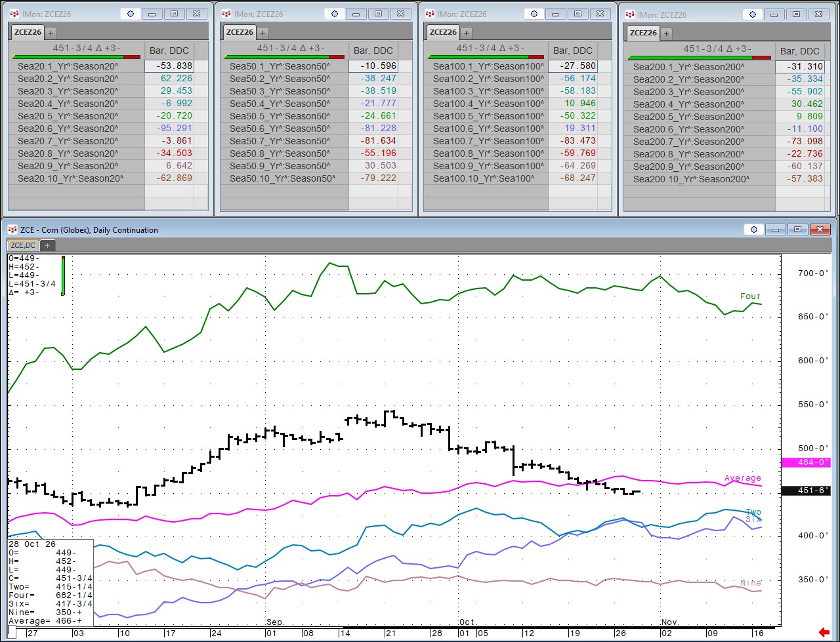840x642 pixels.
Task: Select the Sea20.1_Yr^:Season20^ row
Action: pos(77,66)
